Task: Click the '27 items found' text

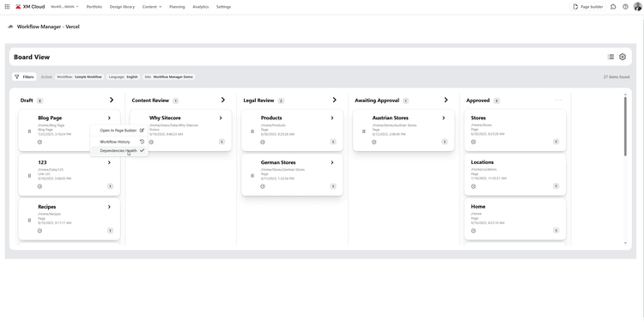Action: (x=616, y=76)
